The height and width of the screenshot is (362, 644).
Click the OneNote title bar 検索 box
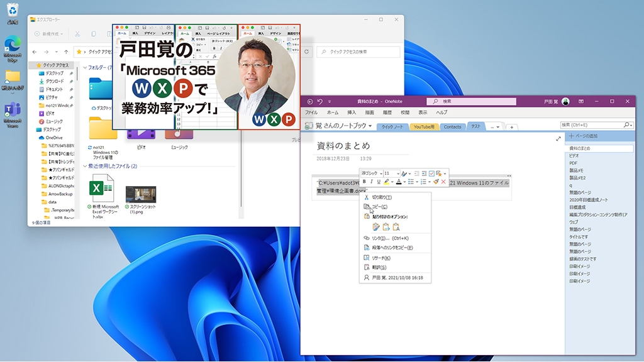pyautogui.click(x=471, y=101)
